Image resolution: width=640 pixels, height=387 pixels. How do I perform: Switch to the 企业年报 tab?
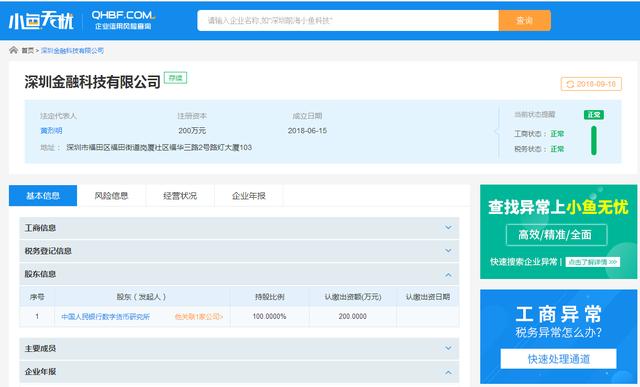249,196
